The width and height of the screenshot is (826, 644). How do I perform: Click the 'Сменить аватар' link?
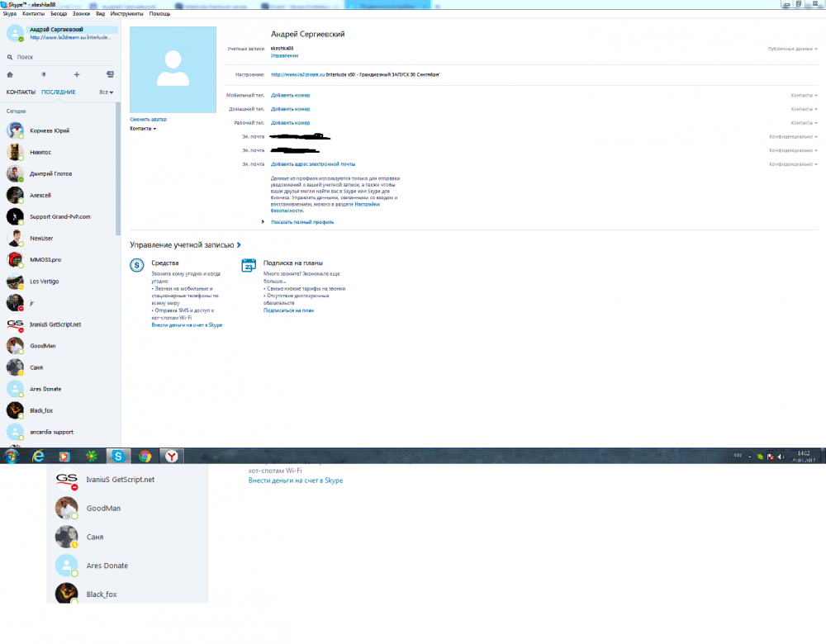click(x=148, y=120)
